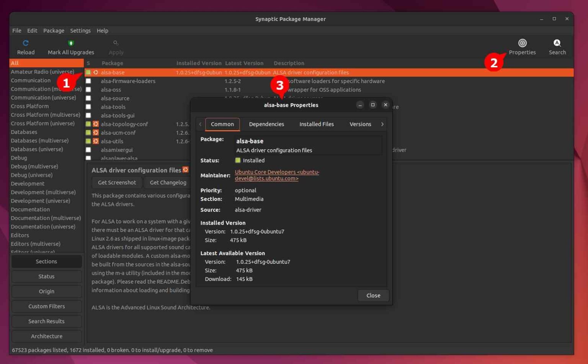Image resolution: width=588 pixels, height=364 pixels.
Task: Open the Package menu
Action: [54, 30]
